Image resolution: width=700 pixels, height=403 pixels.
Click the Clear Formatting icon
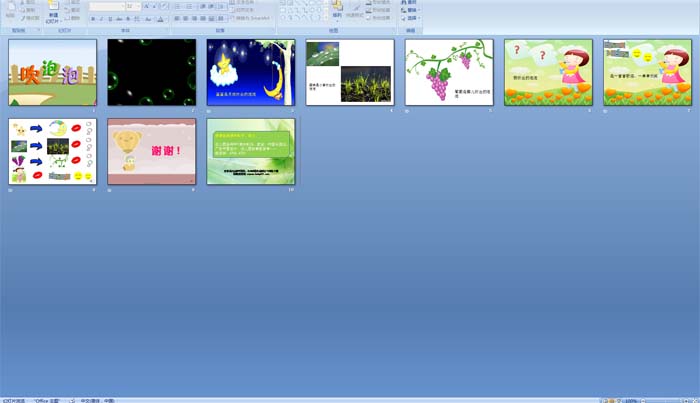coord(164,6)
